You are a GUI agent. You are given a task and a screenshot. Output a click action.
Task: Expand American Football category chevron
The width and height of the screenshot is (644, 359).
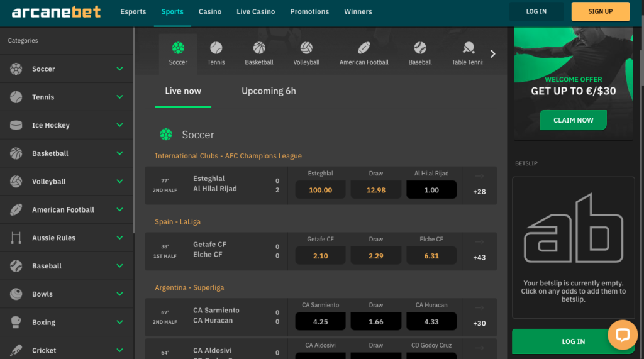pyautogui.click(x=119, y=209)
